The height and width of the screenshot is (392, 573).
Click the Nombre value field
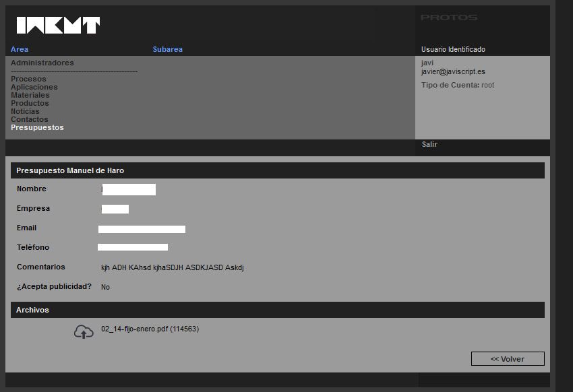[x=129, y=189]
